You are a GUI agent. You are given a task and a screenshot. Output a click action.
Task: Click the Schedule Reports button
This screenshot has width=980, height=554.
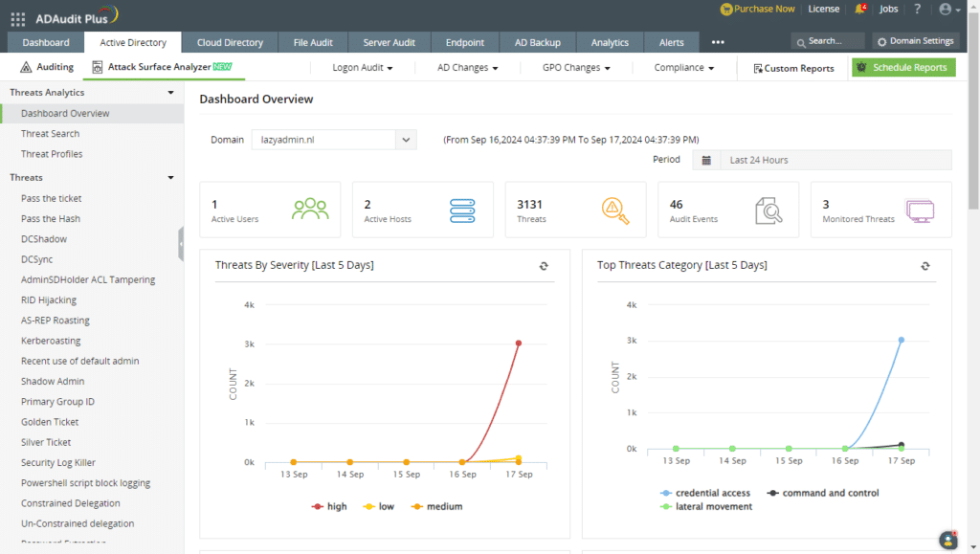pyautogui.click(x=903, y=67)
